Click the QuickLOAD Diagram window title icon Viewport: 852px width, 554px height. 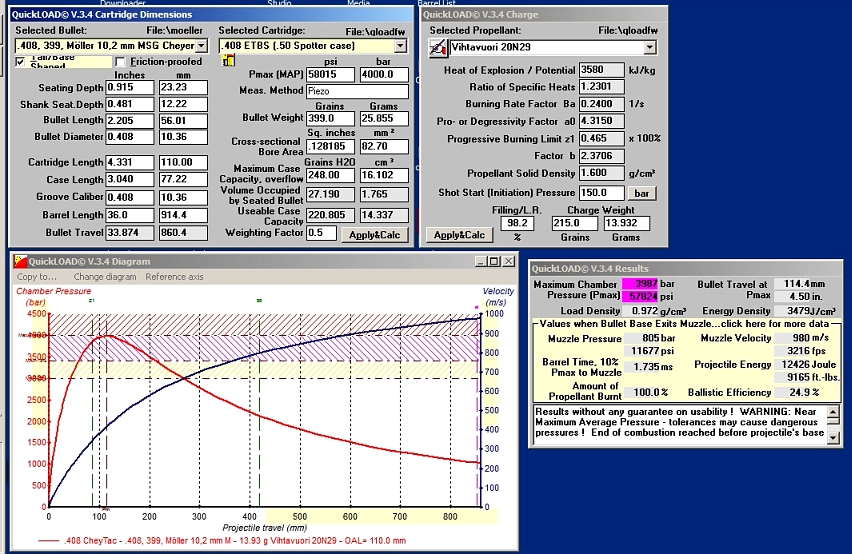pos(21,261)
